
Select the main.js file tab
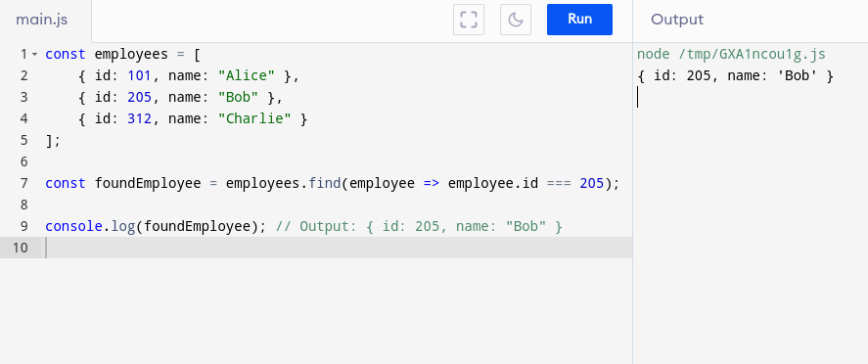41,20
